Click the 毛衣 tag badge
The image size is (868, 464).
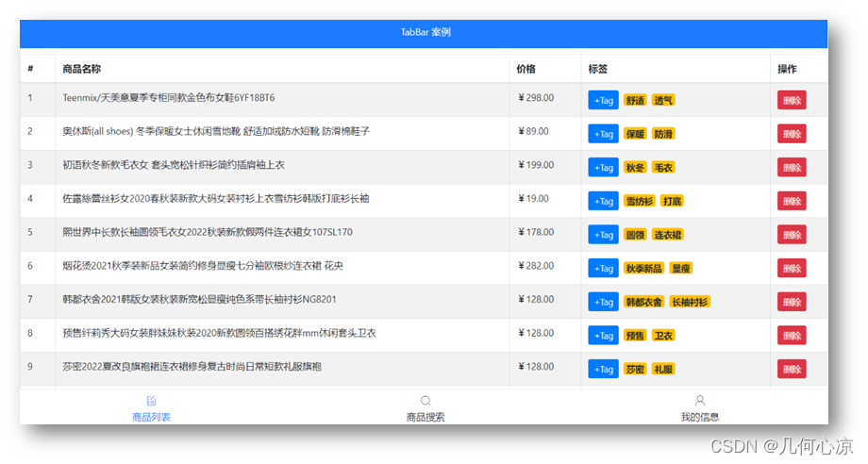click(663, 168)
